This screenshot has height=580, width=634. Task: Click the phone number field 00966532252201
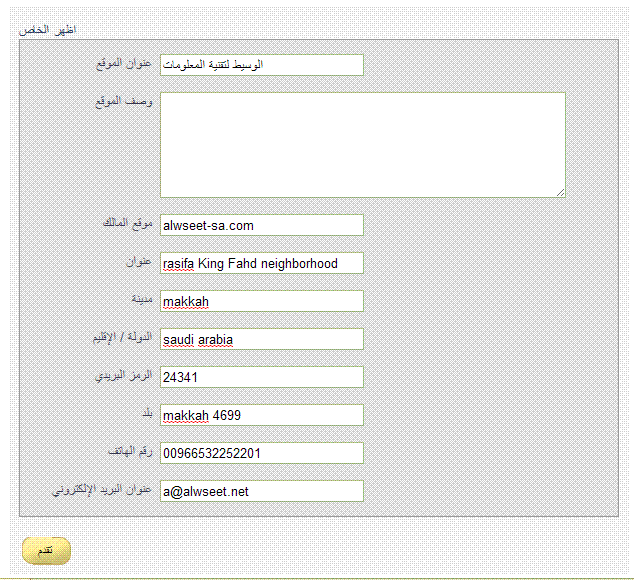(x=261, y=453)
